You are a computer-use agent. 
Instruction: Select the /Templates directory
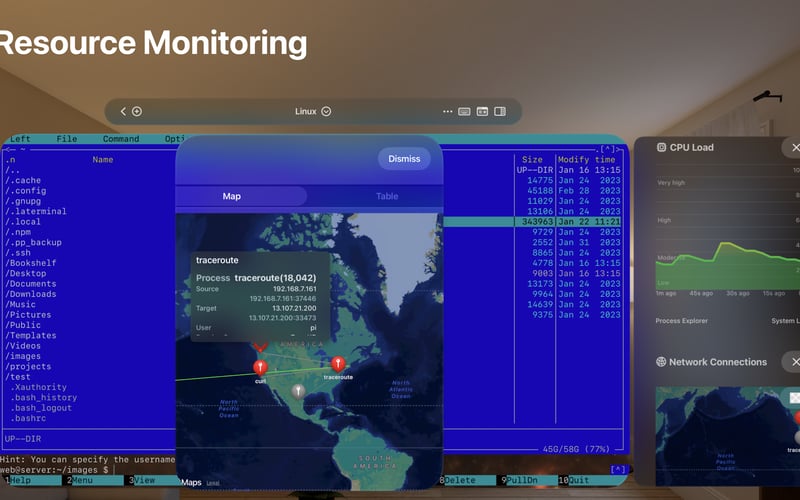[x=31, y=335]
